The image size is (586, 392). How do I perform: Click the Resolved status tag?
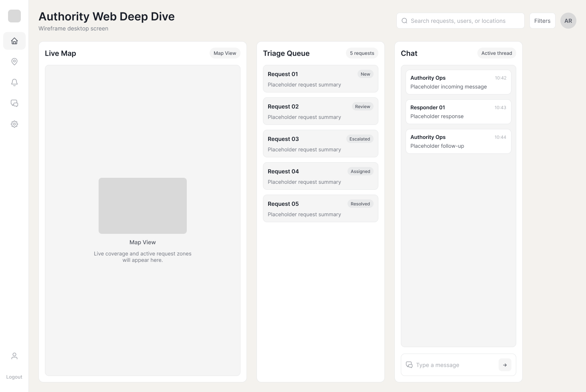pos(360,204)
